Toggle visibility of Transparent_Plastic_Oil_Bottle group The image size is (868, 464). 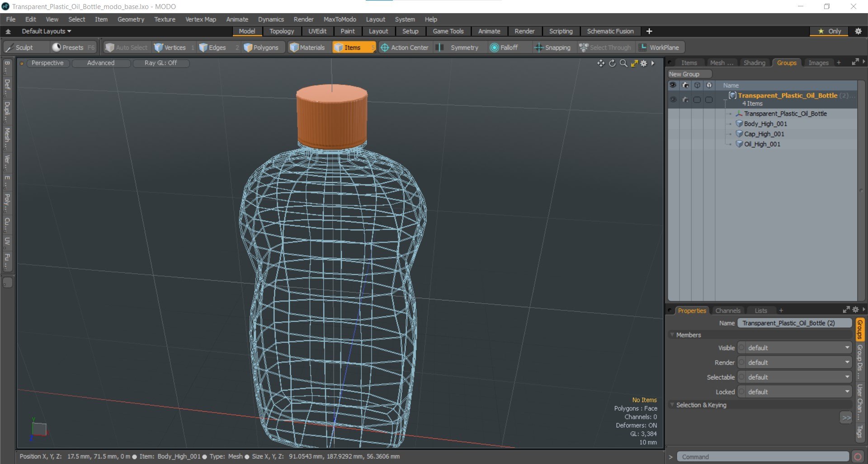click(x=673, y=99)
